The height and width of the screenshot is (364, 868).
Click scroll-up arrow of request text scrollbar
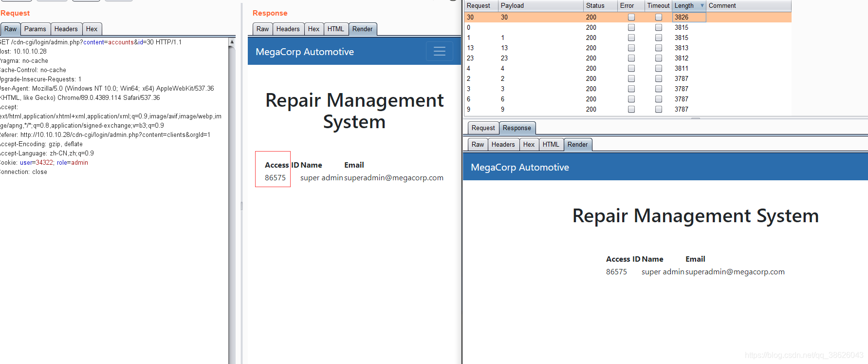pyautogui.click(x=232, y=42)
